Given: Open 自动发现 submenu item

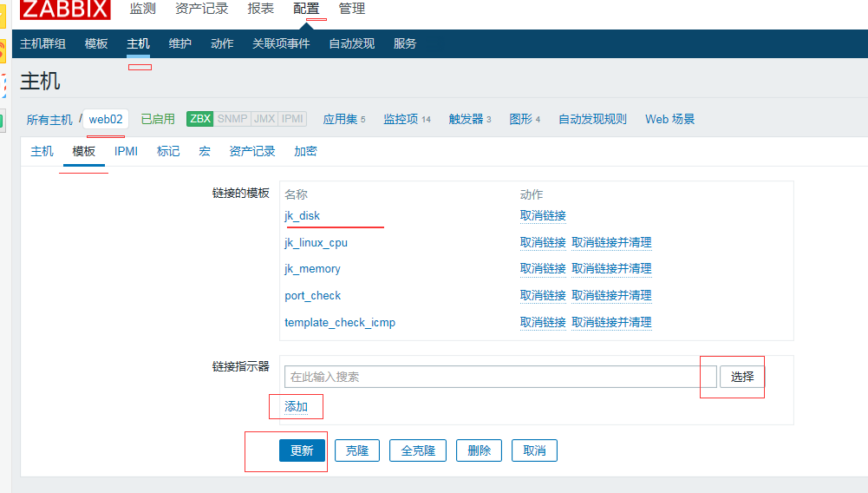Looking at the screenshot, I should pos(351,43).
